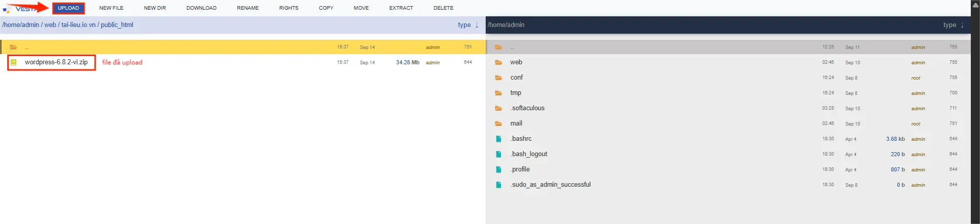Select the conf folder name
This screenshot has width=980, height=224.
516,78
